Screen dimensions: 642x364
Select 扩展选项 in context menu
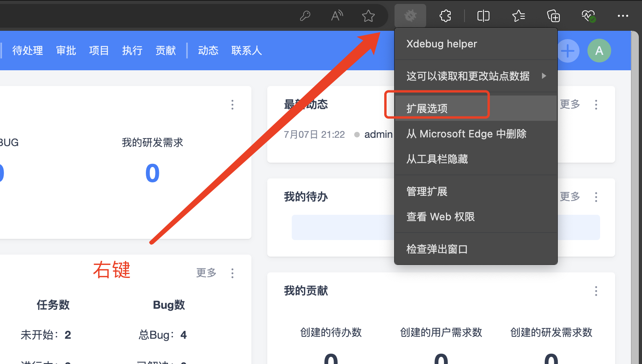427,108
